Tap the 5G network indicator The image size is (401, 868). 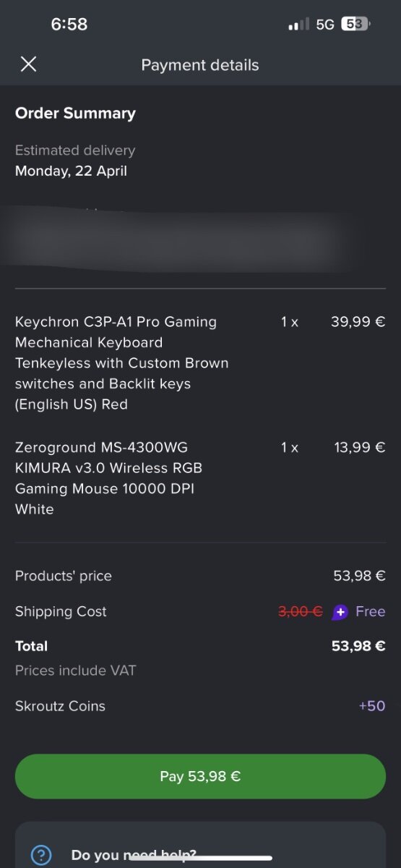(325, 25)
